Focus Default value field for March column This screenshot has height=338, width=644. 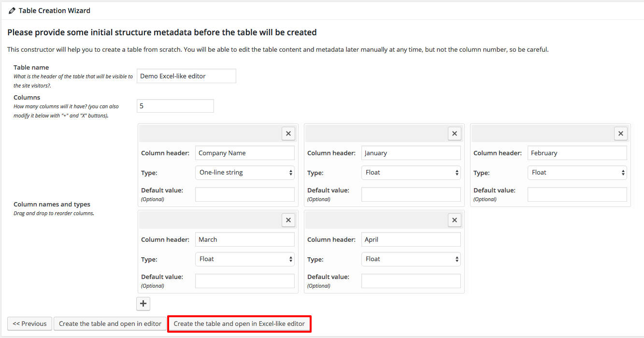tap(245, 281)
